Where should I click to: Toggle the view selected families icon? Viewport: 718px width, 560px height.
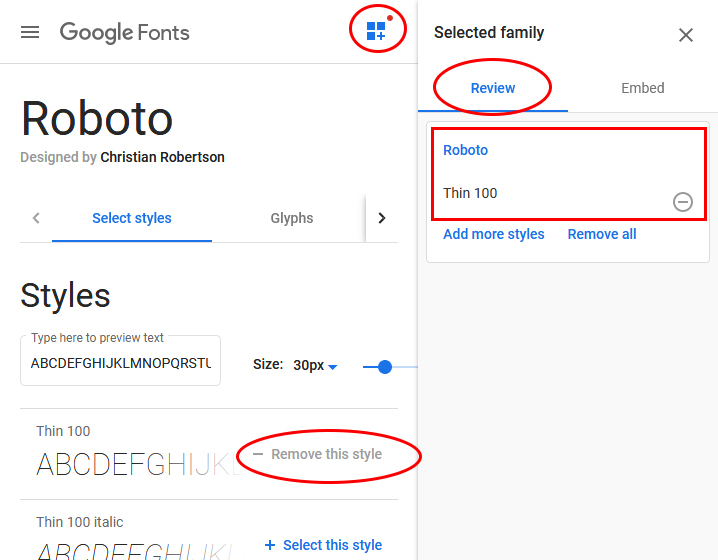coord(376,31)
